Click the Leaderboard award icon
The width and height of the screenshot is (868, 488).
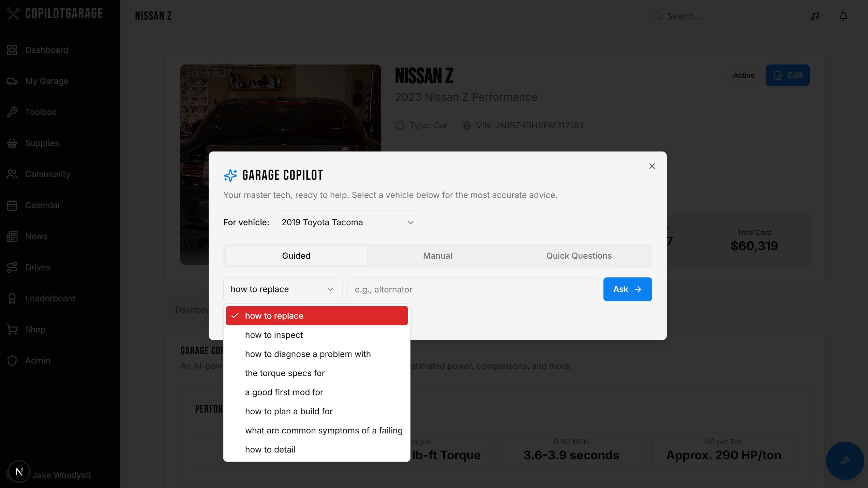coord(12,298)
